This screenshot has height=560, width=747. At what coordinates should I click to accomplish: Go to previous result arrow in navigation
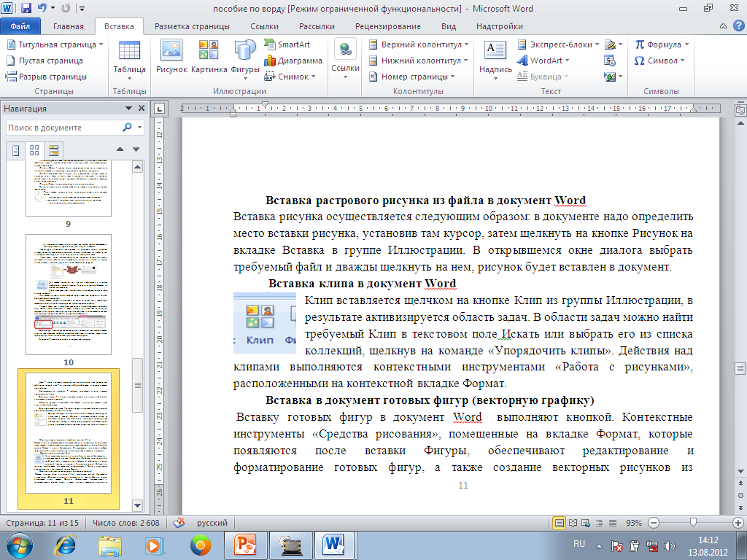(x=120, y=149)
